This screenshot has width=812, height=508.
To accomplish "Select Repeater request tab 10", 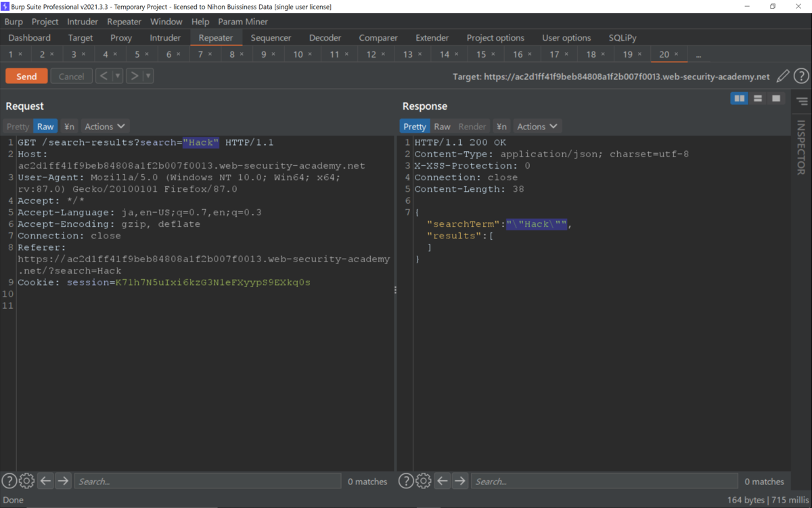I will [x=298, y=54].
